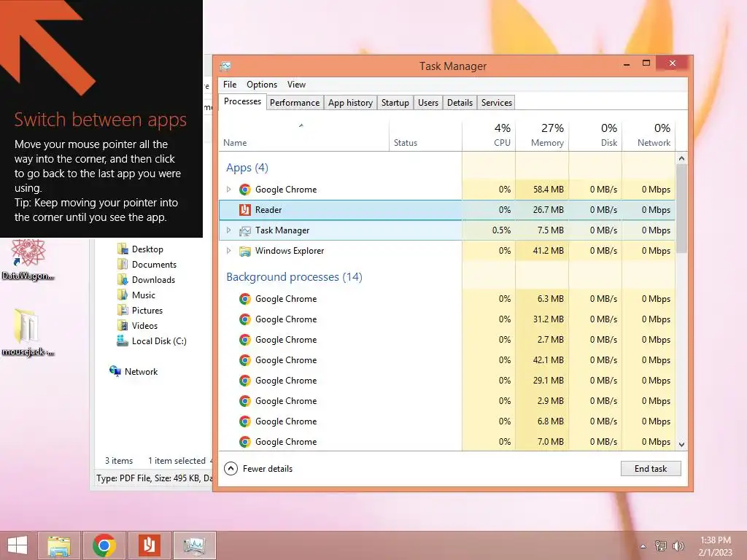
Task: Click the network tray icon
Action: (x=661, y=546)
